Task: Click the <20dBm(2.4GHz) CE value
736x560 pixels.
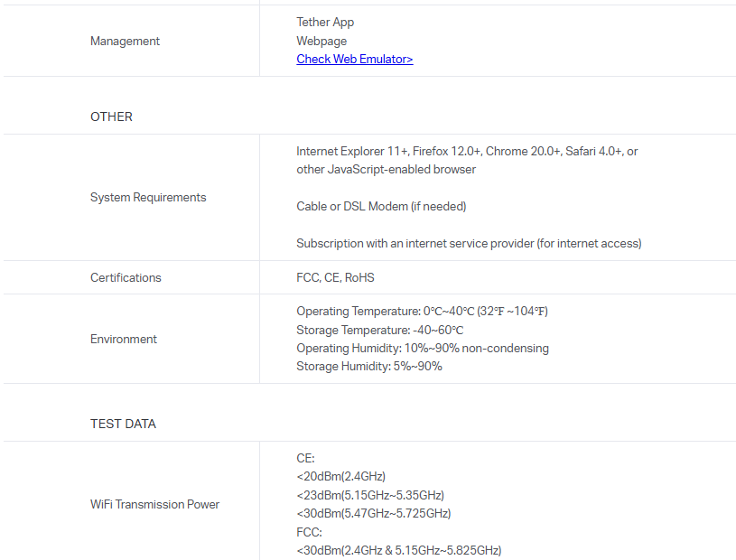Action: pos(340,476)
